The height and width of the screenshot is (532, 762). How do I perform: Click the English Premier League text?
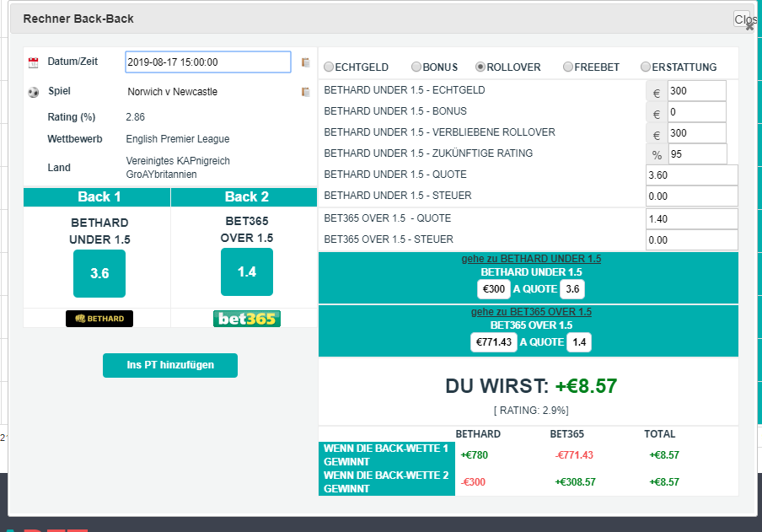[178, 139]
